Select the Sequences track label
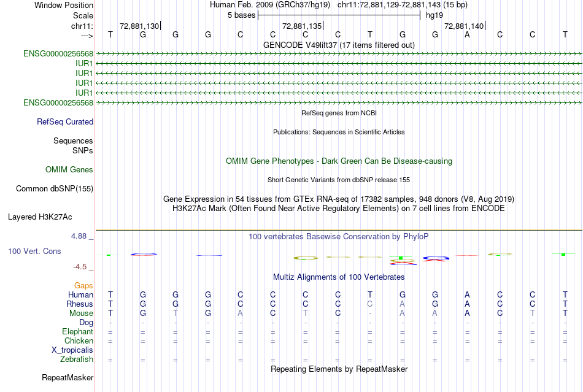The height and width of the screenshot is (392, 583). click(73, 141)
